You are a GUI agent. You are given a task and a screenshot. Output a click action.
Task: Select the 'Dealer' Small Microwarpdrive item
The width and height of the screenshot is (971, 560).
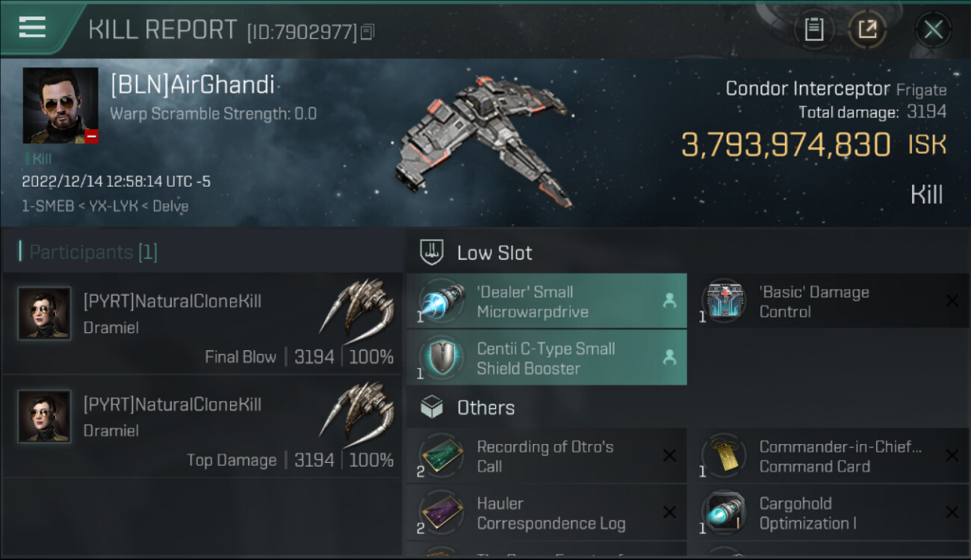pos(545,302)
